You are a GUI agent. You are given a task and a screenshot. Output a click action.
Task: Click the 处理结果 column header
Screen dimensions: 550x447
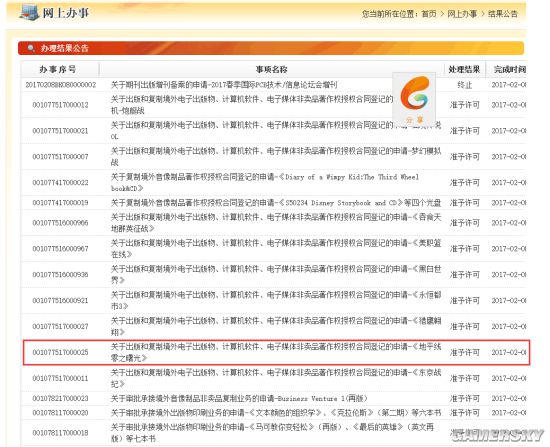pyautogui.click(x=464, y=69)
